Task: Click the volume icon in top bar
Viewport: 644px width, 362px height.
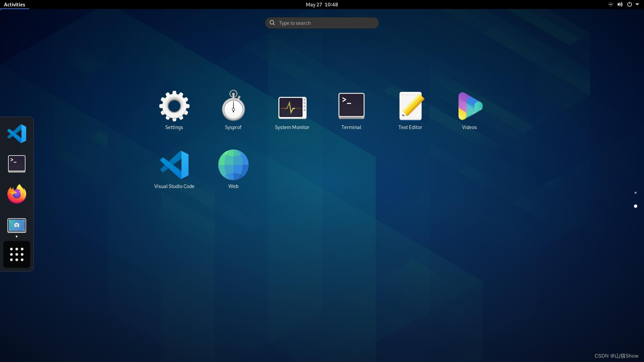Action: [x=620, y=4]
